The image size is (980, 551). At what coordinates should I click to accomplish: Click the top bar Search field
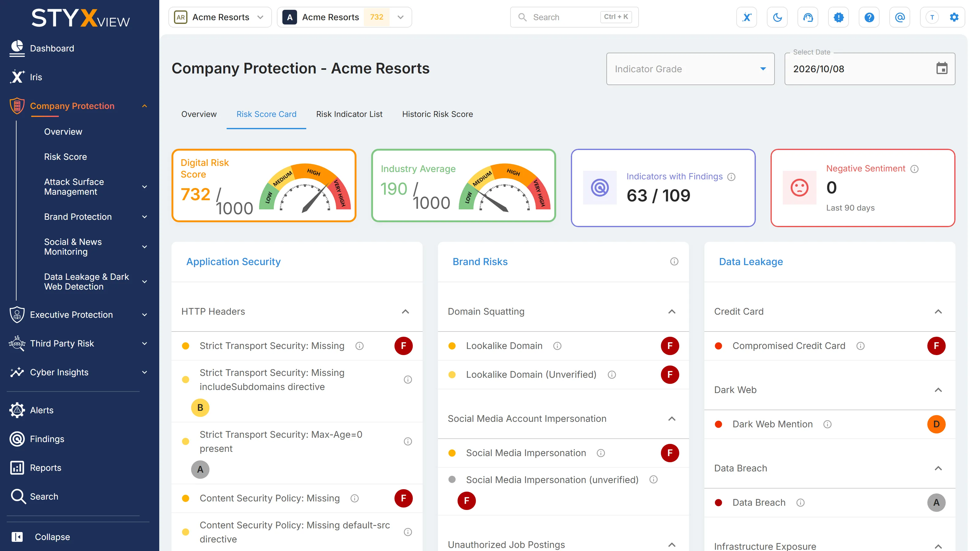point(575,17)
